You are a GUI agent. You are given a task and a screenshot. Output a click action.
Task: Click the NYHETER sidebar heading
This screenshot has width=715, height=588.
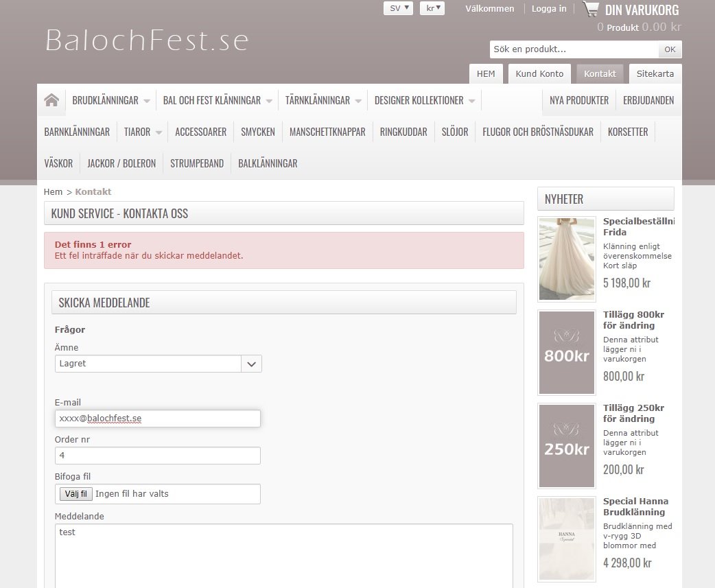(606, 199)
